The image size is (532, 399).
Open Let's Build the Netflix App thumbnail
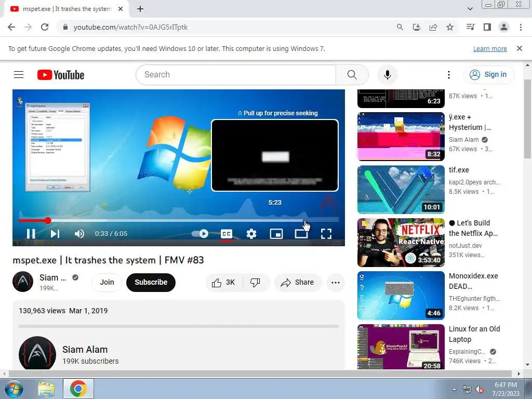401,242
